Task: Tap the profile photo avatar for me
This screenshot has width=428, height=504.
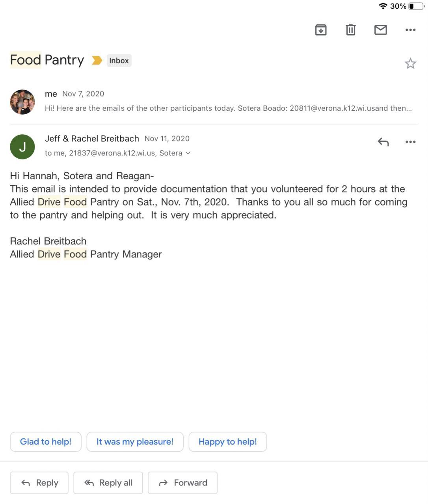Action: (x=22, y=102)
